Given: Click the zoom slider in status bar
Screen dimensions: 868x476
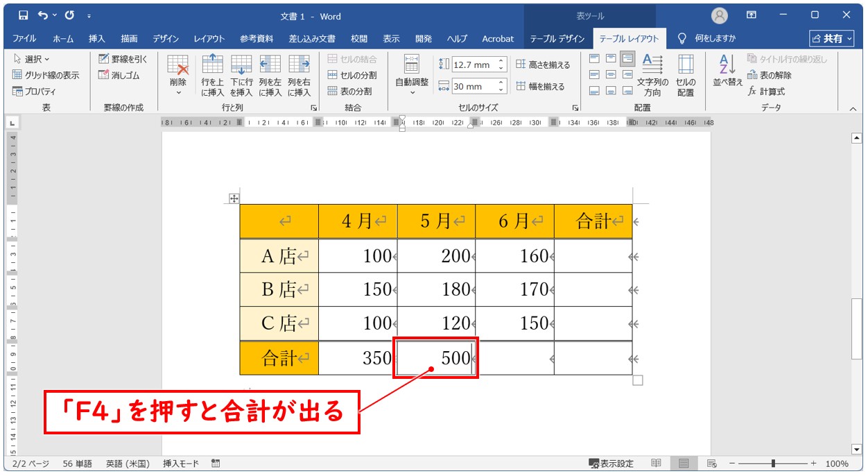Looking at the screenshot, I should point(773,464).
